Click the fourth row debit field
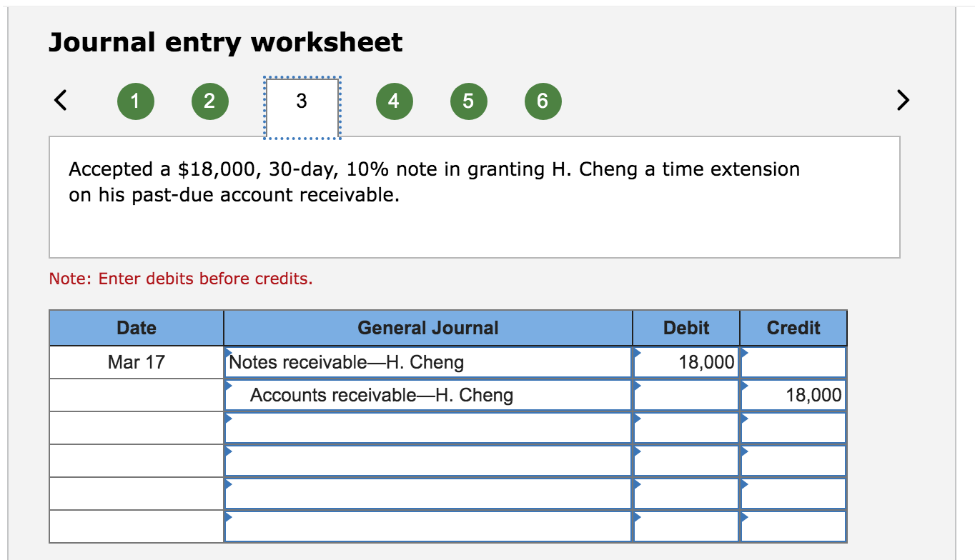This screenshot has height=560, width=975. click(686, 461)
